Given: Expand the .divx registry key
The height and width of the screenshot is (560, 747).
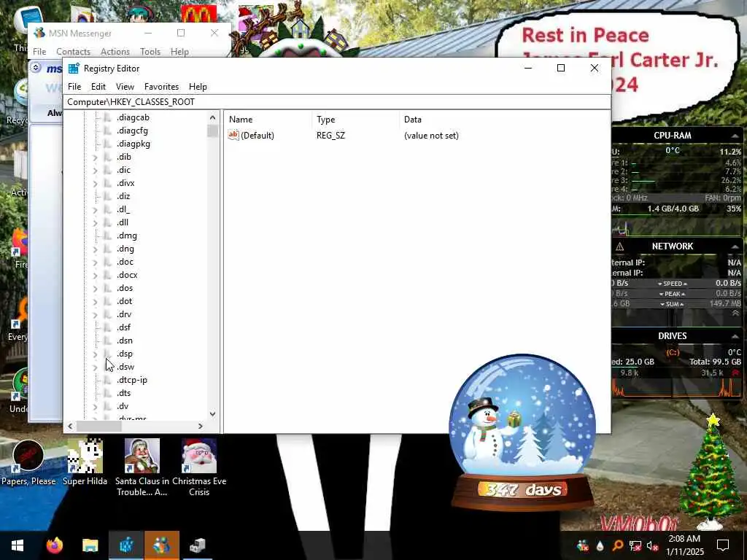Looking at the screenshot, I should (95, 183).
